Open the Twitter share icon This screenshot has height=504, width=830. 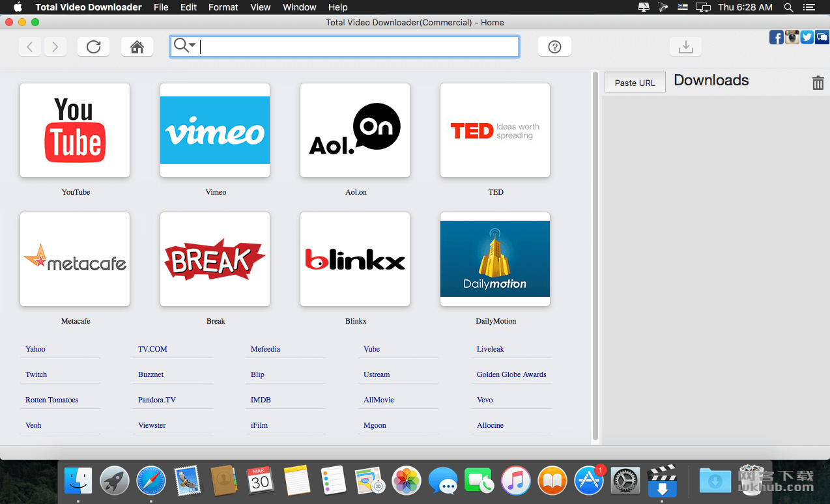(807, 37)
